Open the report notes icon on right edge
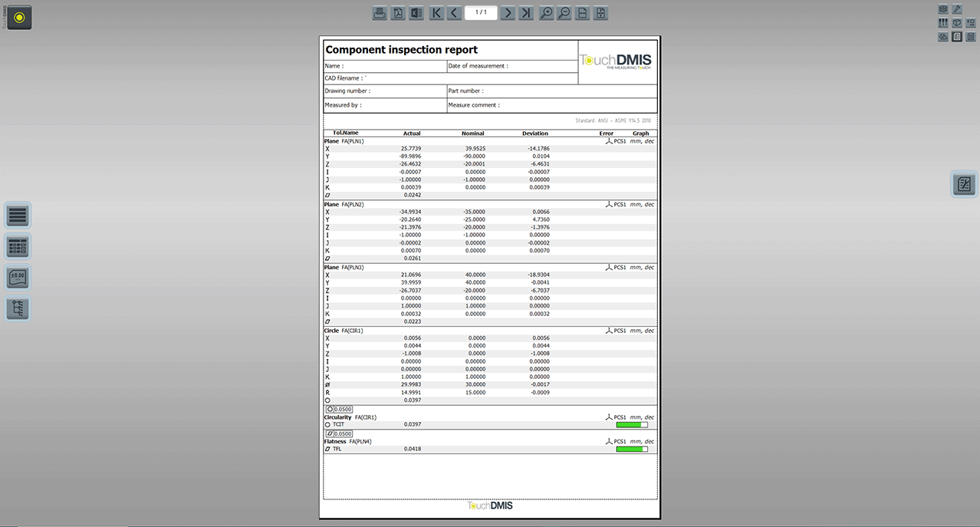980x527 pixels. coord(964,184)
